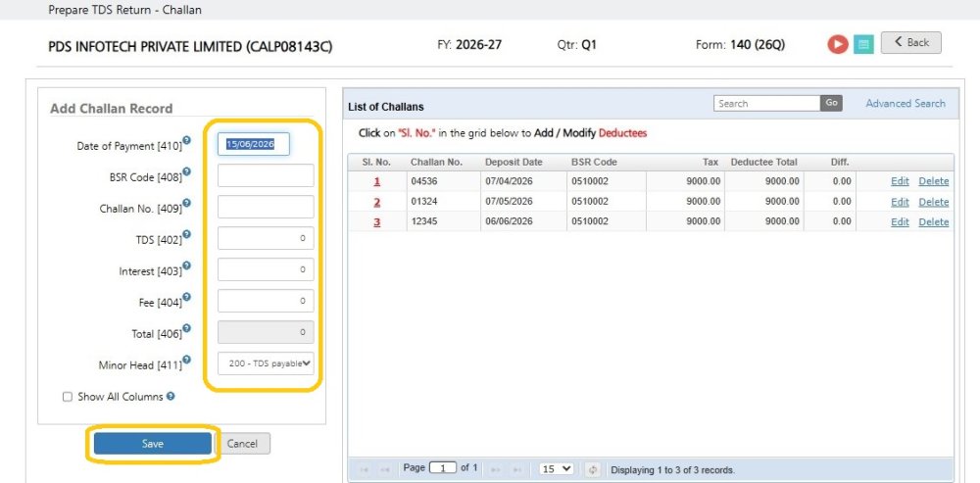The image size is (980, 483).
Task: Edit challan 01324
Action: coord(900,202)
